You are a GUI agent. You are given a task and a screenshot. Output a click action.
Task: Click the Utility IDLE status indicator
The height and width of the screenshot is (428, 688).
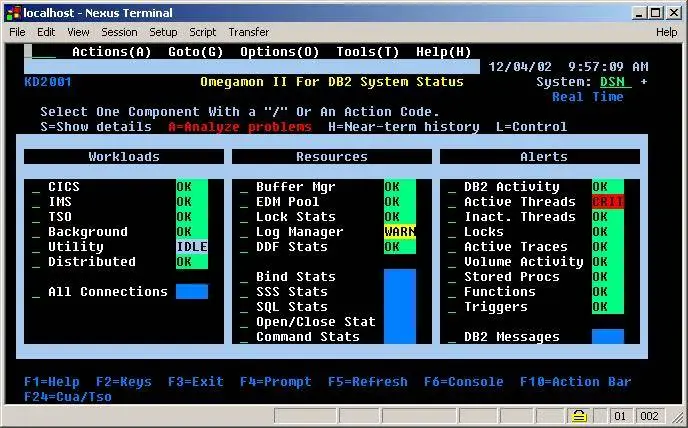[x=192, y=247]
